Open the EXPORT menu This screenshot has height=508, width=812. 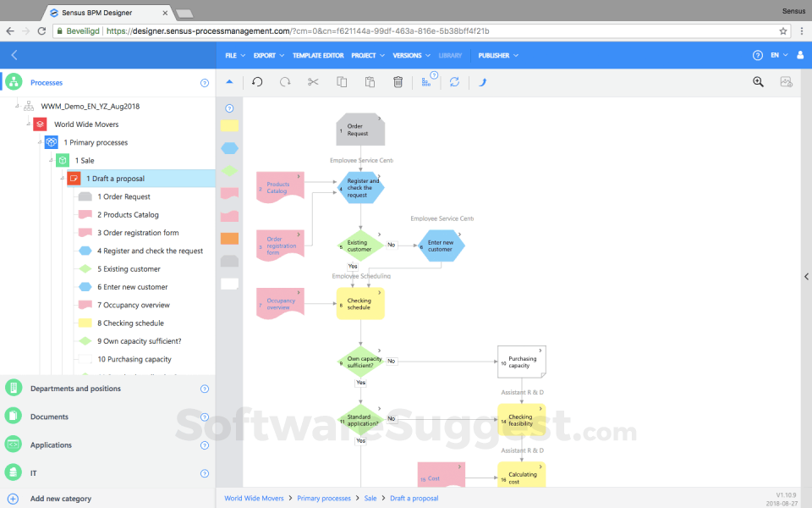coord(269,56)
